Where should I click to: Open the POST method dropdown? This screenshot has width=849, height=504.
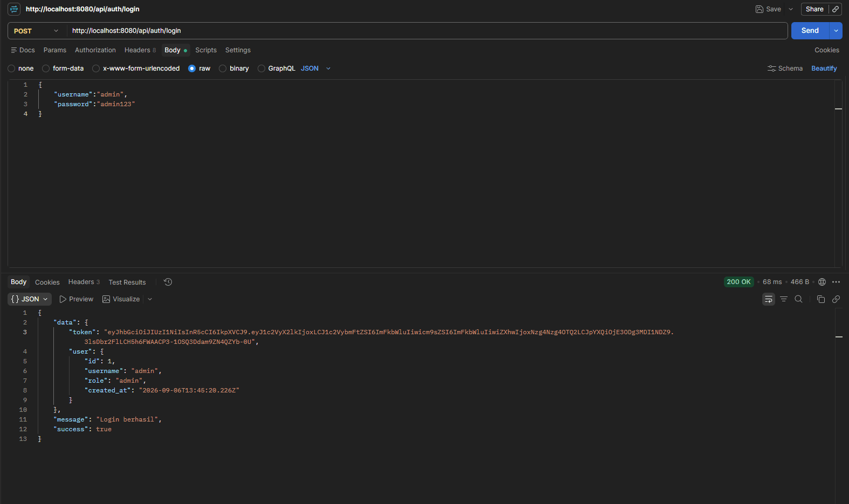coord(37,31)
